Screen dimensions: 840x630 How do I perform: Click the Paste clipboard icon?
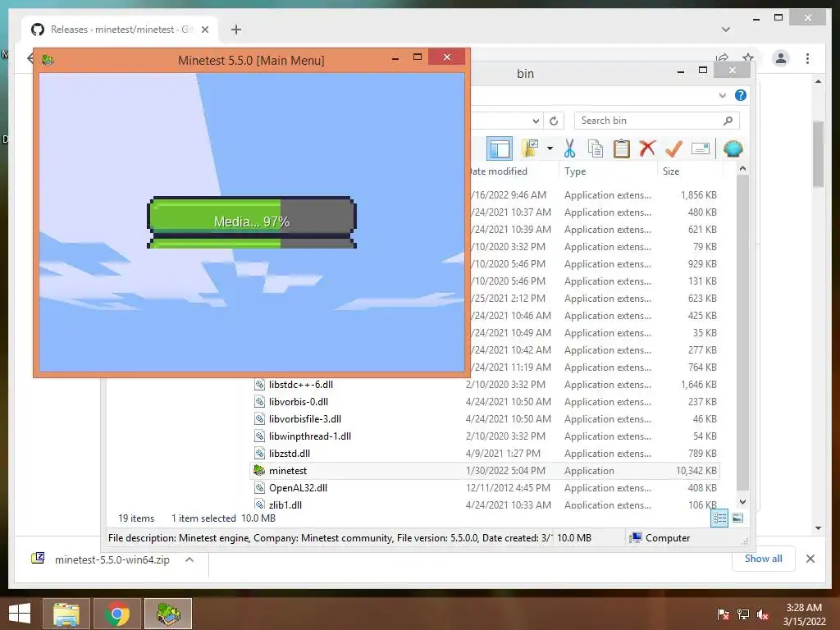pos(622,148)
